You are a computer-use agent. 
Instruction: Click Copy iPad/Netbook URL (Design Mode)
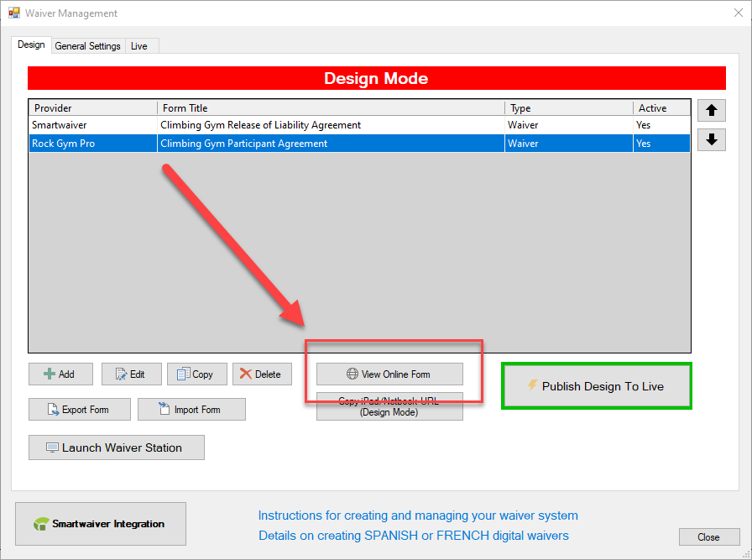(389, 408)
